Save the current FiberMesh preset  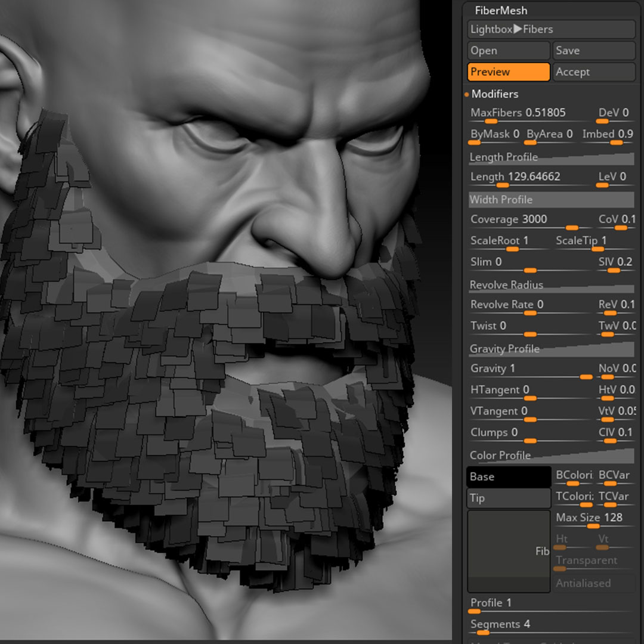pos(593,50)
